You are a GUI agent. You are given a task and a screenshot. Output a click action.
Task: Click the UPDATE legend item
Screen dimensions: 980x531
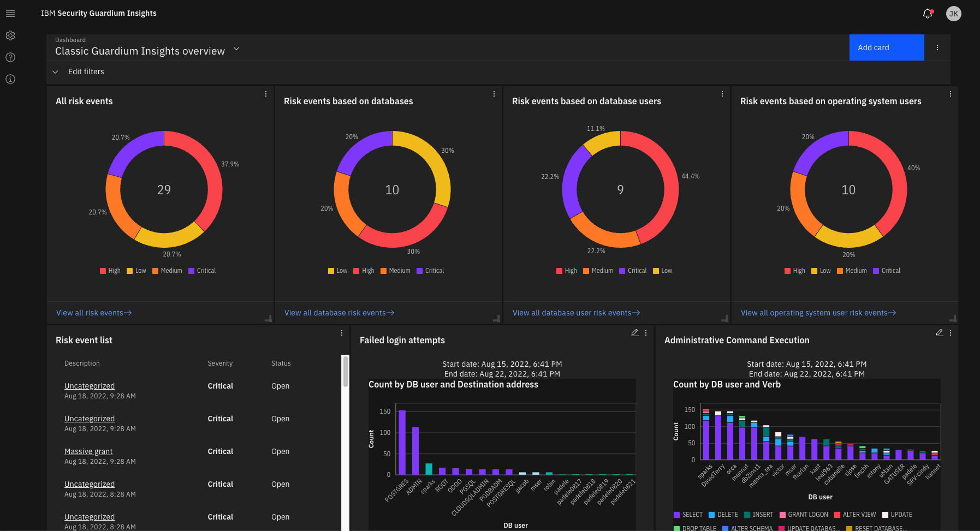click(897, 515)
